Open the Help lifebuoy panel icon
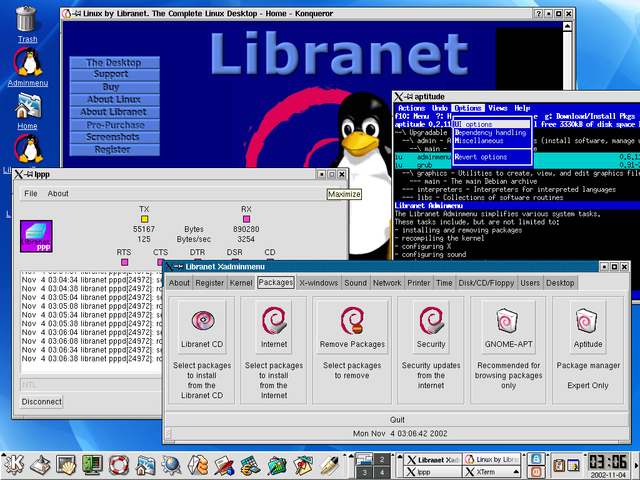The image size is (640, 480). (x=119, y=465)
